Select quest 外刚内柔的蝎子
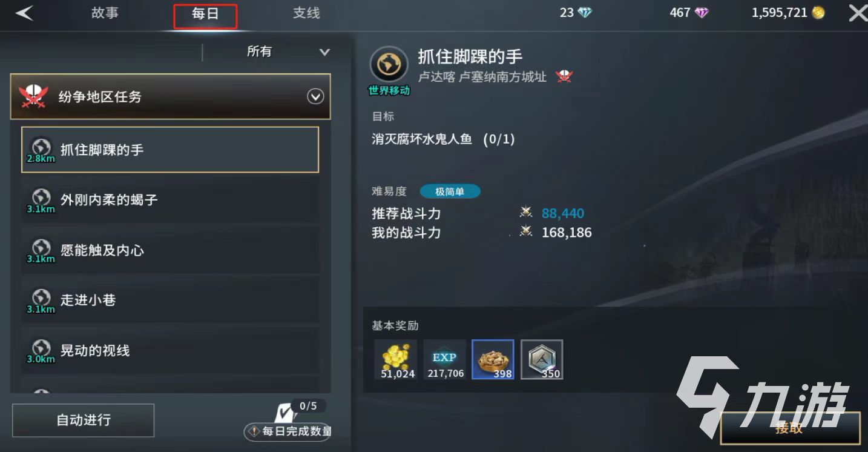Viewport: 868px width, 452px height. pos(170,200)
